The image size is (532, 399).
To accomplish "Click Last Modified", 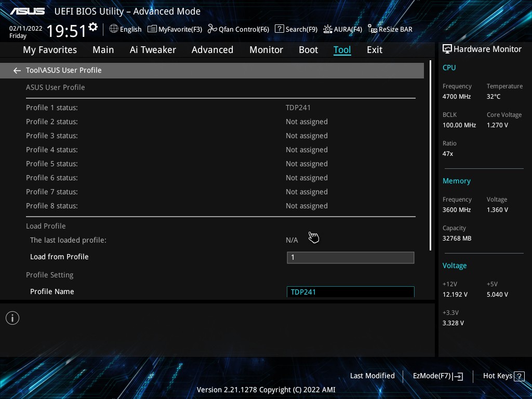I will (x=372, y=376).
